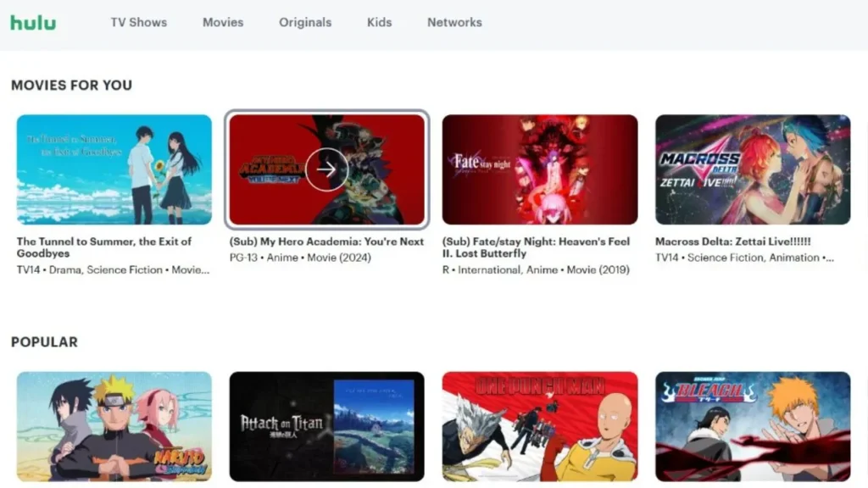Viewport: 868px width, 488px height.
Task: Open the Bleach thumbnail
Action: pyautogui.click(x=752, y=426)
